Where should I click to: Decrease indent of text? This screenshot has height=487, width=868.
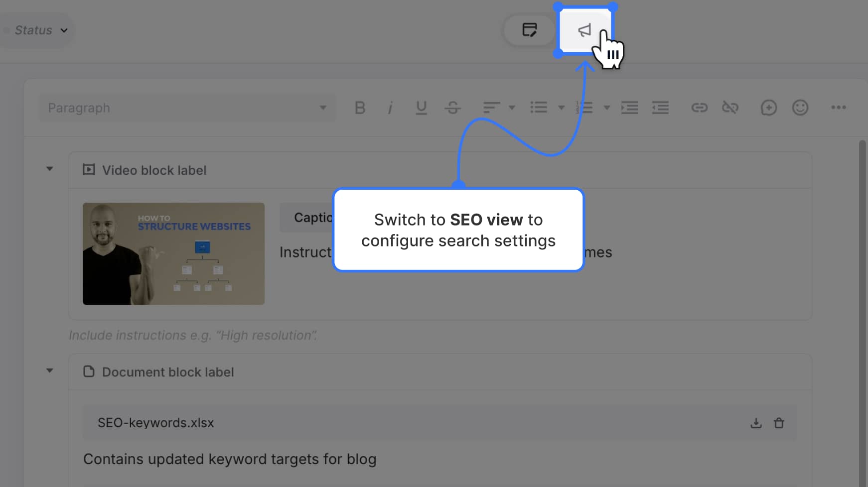point(660,108)
